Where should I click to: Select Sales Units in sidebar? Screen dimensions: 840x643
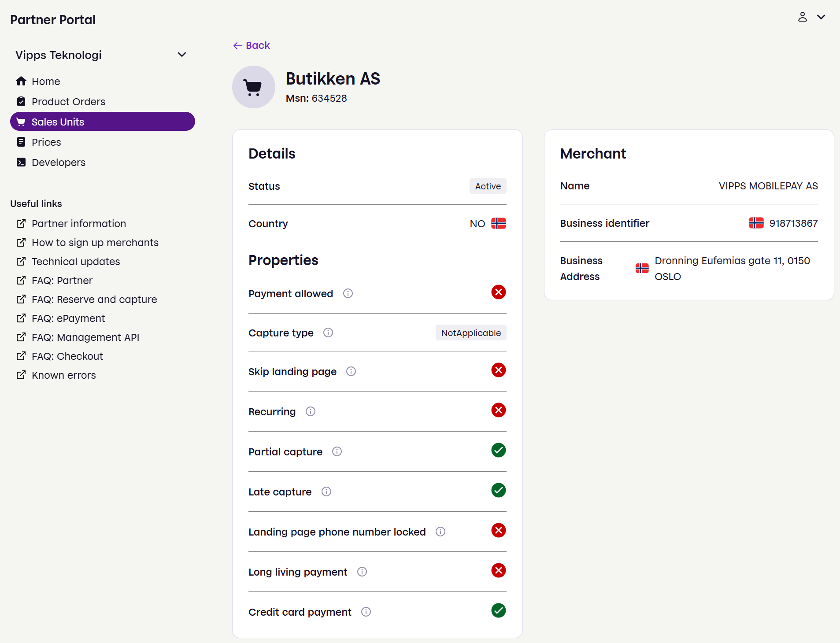point(102,122)
